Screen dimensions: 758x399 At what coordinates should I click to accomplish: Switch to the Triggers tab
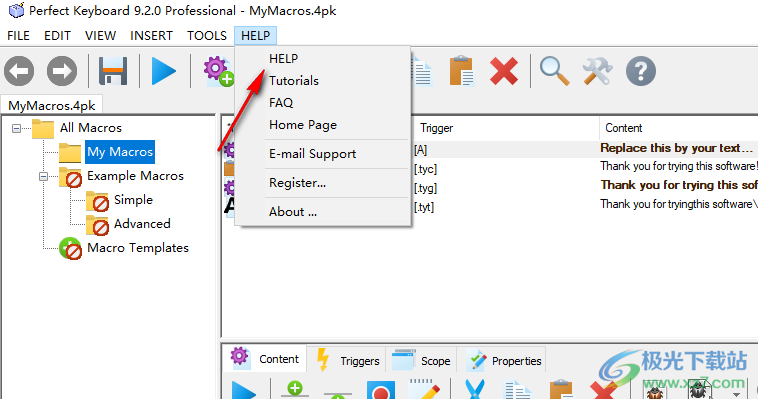347,360
